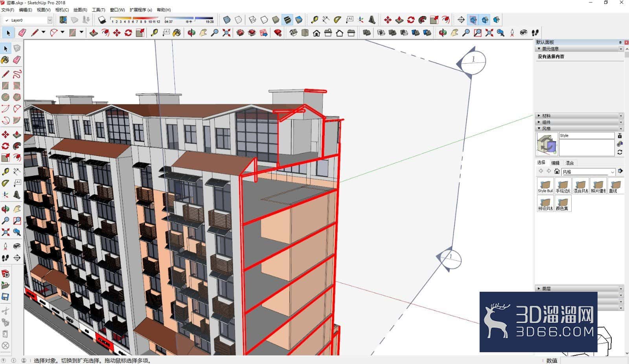The height and width of the screenshot is (364, 629).
Task: Switch to the 混合 styles tab
Action: pos(570,163)
